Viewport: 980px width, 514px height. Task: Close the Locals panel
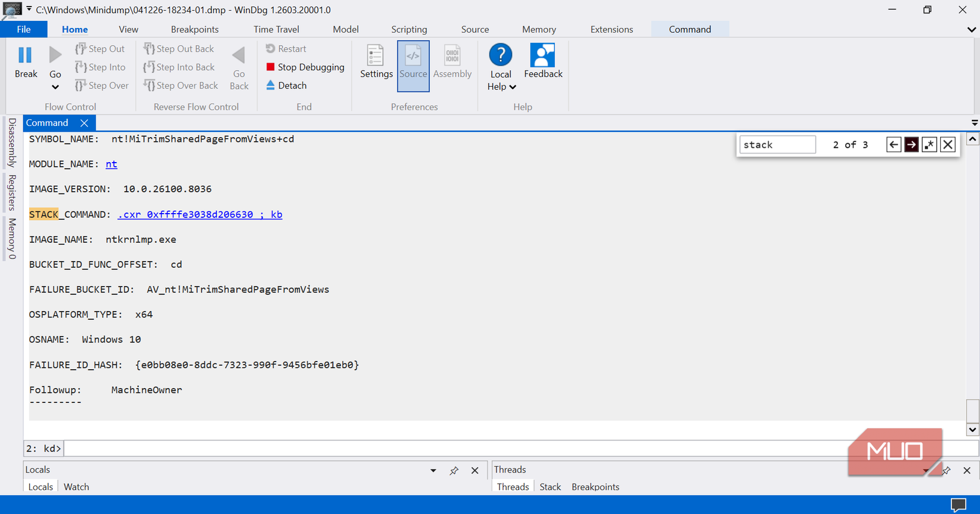tap(475, 471)
